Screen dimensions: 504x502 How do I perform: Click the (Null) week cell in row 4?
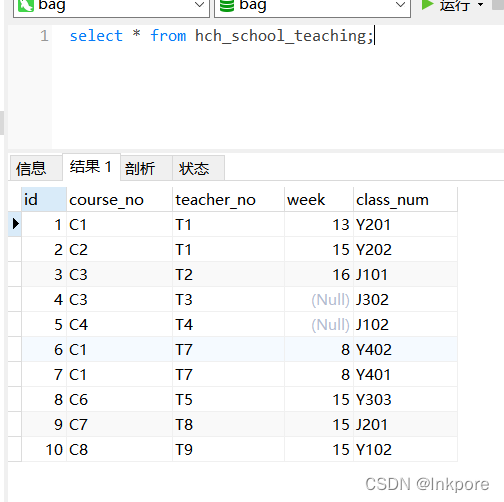click(319, 299)
